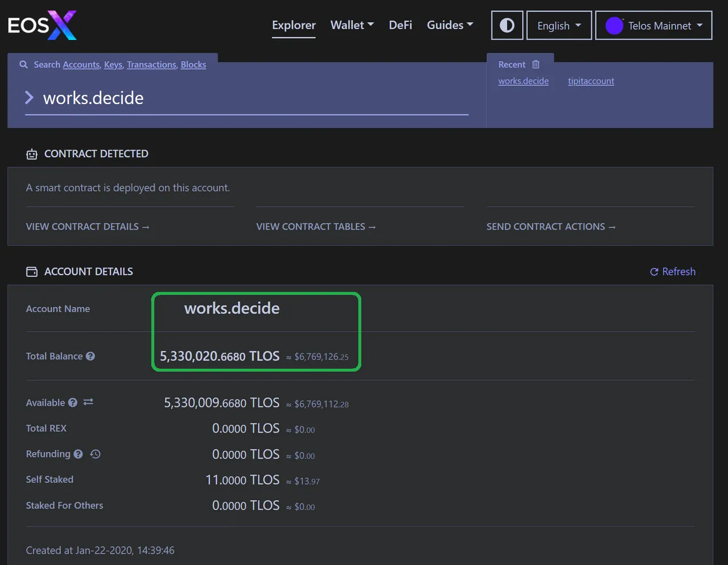Open View Contract Tables
Image resolution: width=728 pixels, height=565 pixels.
click(316, 226)
